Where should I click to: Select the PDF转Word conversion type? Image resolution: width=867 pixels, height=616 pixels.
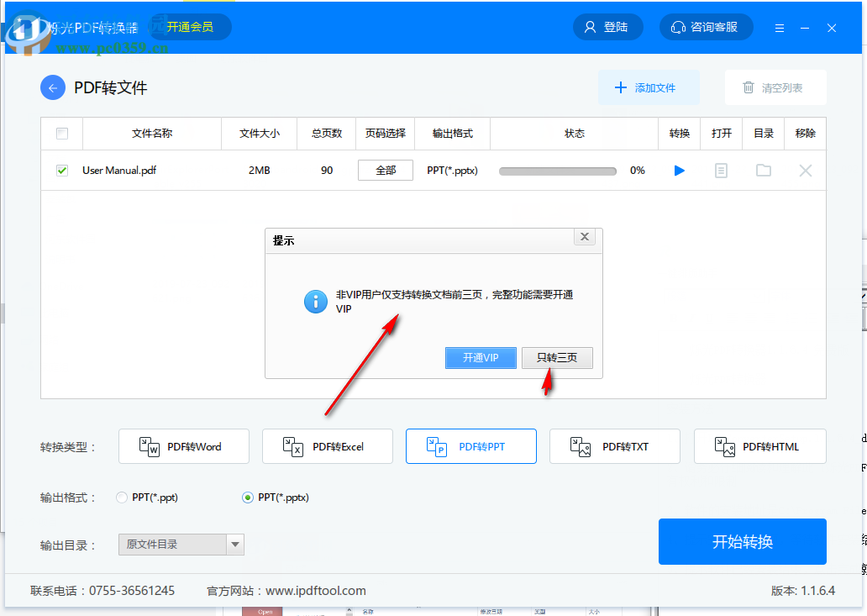click(x=183, y=446)
